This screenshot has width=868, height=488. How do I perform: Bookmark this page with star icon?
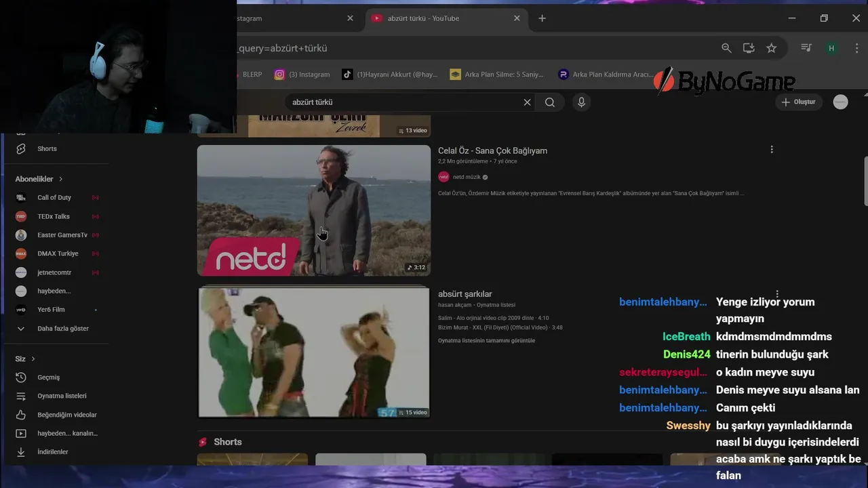[771, 48]
